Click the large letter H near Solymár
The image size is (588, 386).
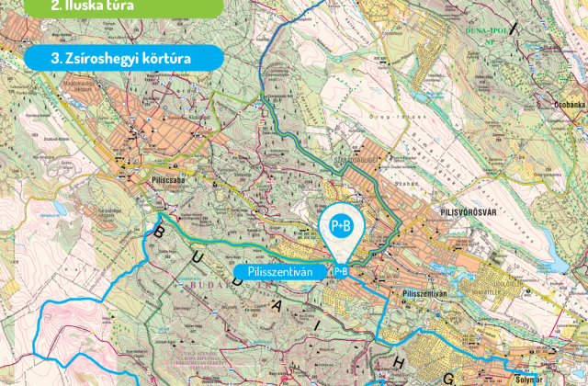pos(399,362)
